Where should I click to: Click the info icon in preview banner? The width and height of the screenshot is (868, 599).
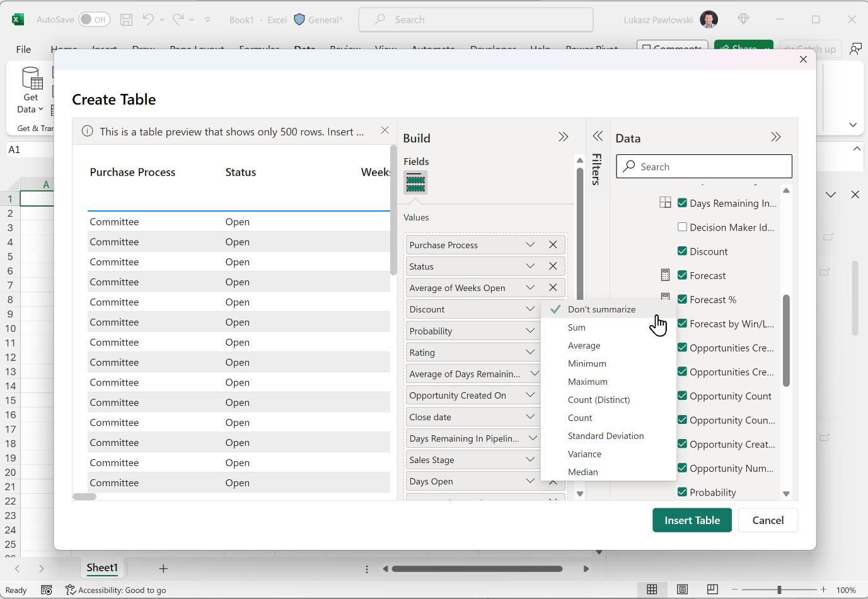click(x=88, y=132)
